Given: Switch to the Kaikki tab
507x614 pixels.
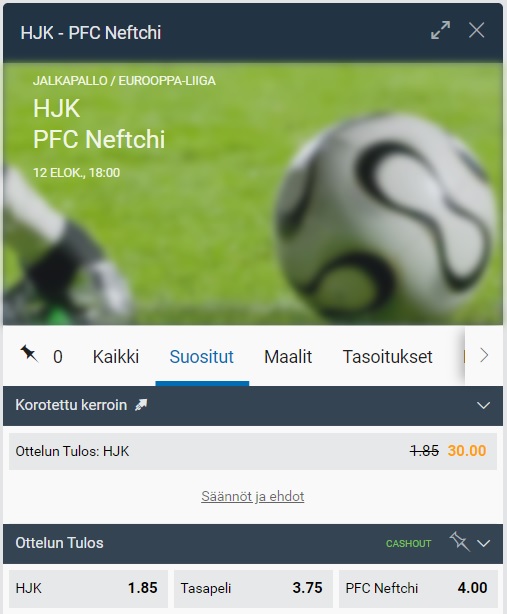Looking at the screenshot, I should tap(116, 356).
